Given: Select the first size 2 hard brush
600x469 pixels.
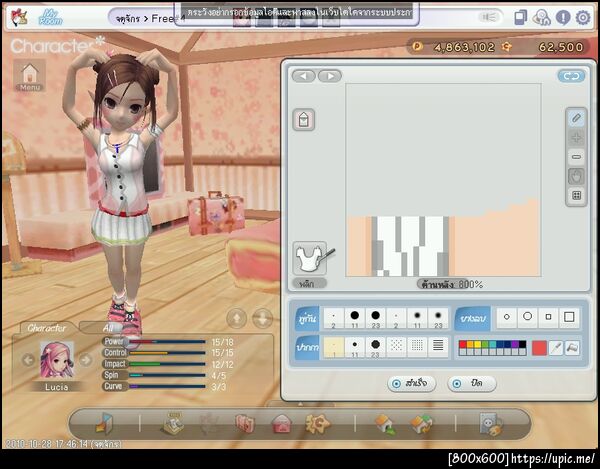Looking at the screenshot, I should [x=334, y=318].
